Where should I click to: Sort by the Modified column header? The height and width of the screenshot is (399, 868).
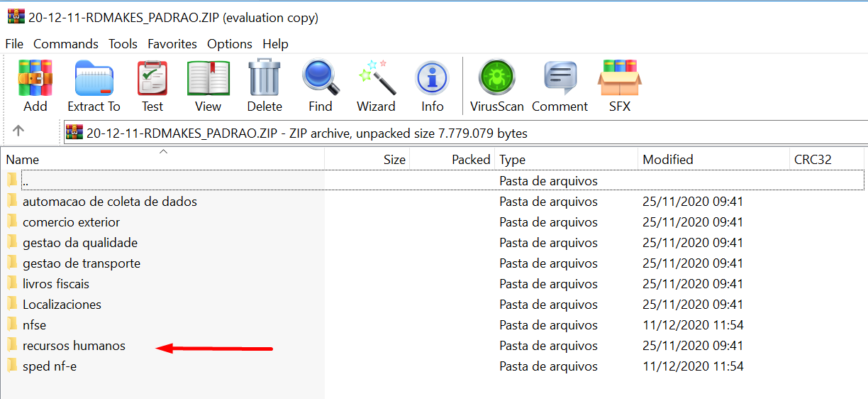(714, 159)
